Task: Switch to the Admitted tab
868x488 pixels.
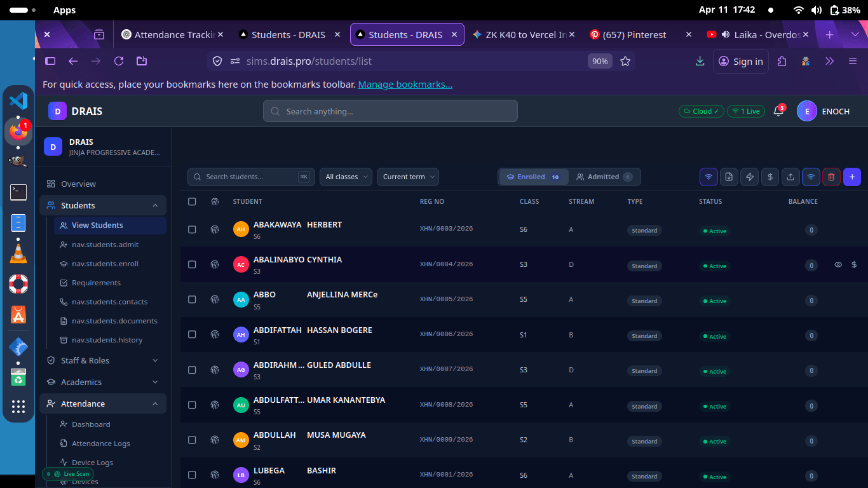Action: 604,177
